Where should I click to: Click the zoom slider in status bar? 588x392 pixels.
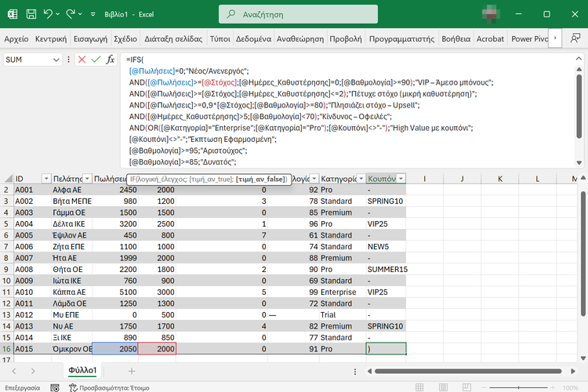coord(517,387)
